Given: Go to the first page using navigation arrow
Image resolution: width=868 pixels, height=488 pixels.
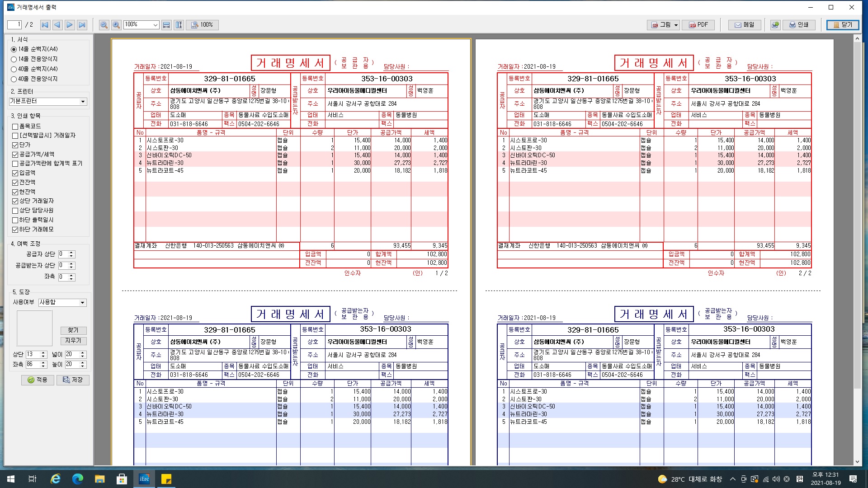Looking at the screenshot, I should coord(45,25).
